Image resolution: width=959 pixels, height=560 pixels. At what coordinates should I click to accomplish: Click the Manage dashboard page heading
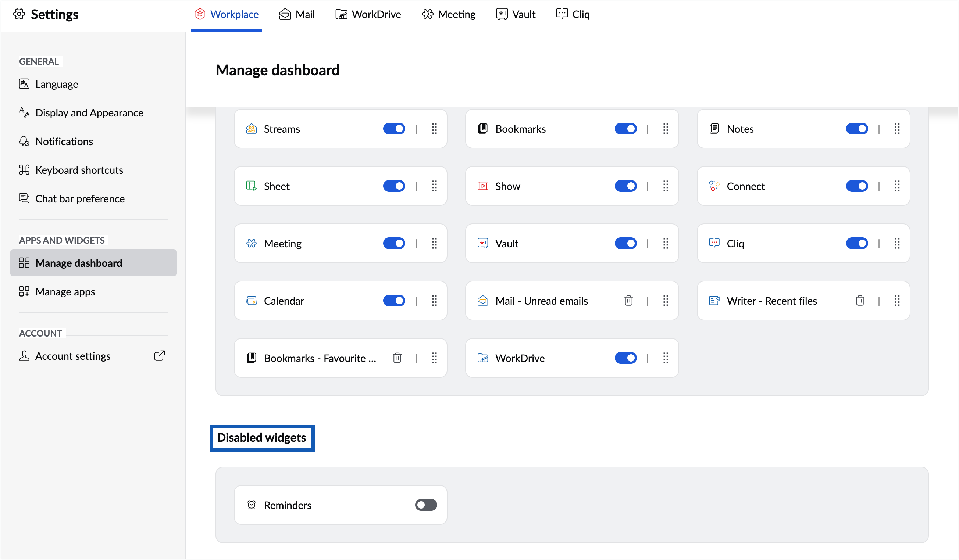tap(278, 70)
